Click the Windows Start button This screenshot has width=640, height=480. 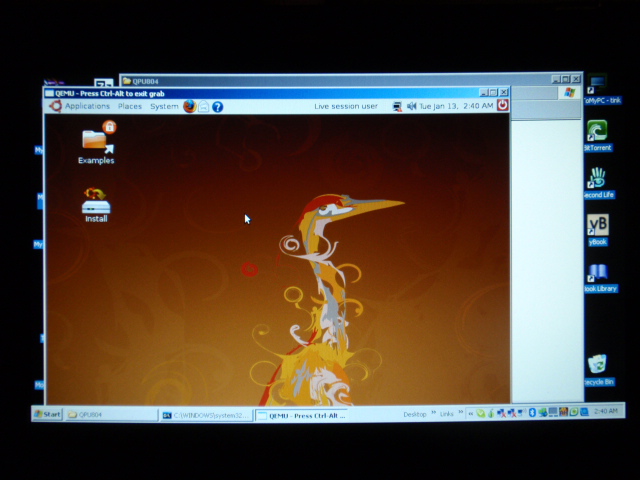(48, 414)
